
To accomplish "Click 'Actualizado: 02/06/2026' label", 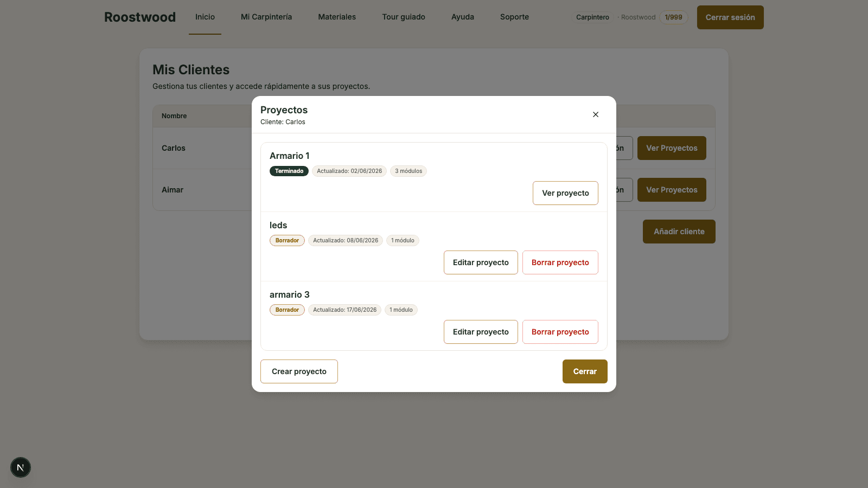I will tap(349, 171).
